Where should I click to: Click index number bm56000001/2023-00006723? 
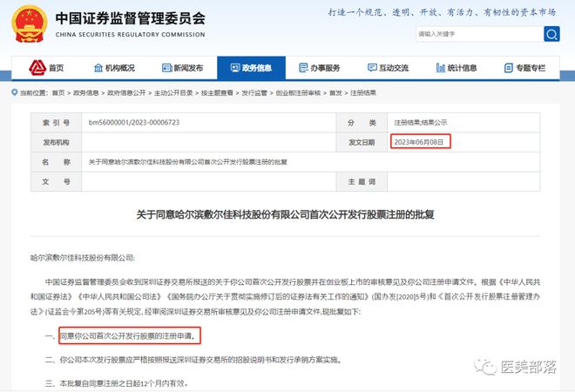click(134, 123)
